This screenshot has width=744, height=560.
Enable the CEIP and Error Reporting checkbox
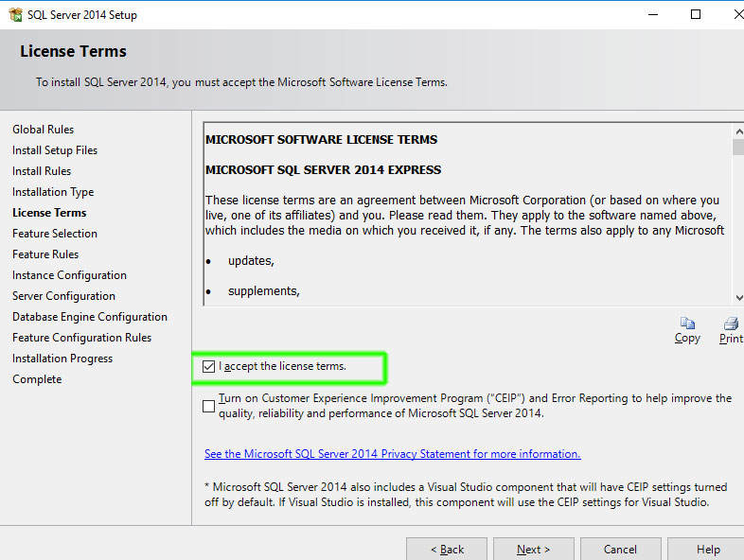[208, 407]
